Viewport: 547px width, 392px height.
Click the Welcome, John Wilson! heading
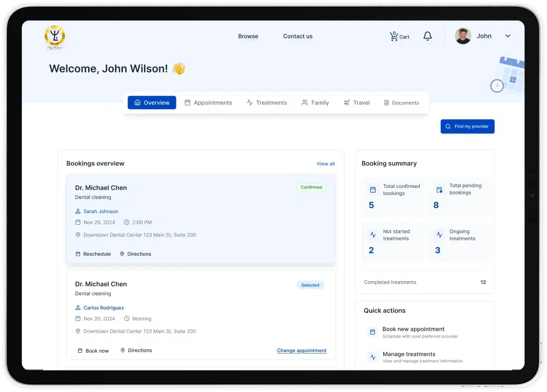(x=108, y=69)
